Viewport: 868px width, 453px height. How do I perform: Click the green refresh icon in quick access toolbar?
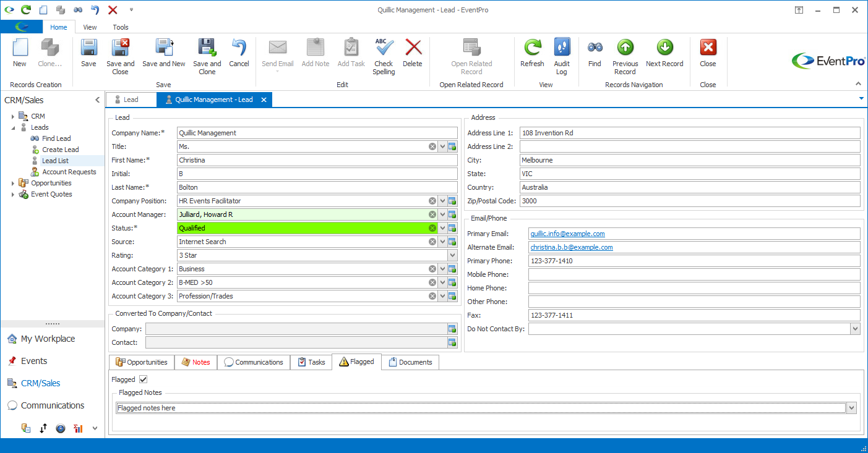pyautogui.click(x=26, y=10)
